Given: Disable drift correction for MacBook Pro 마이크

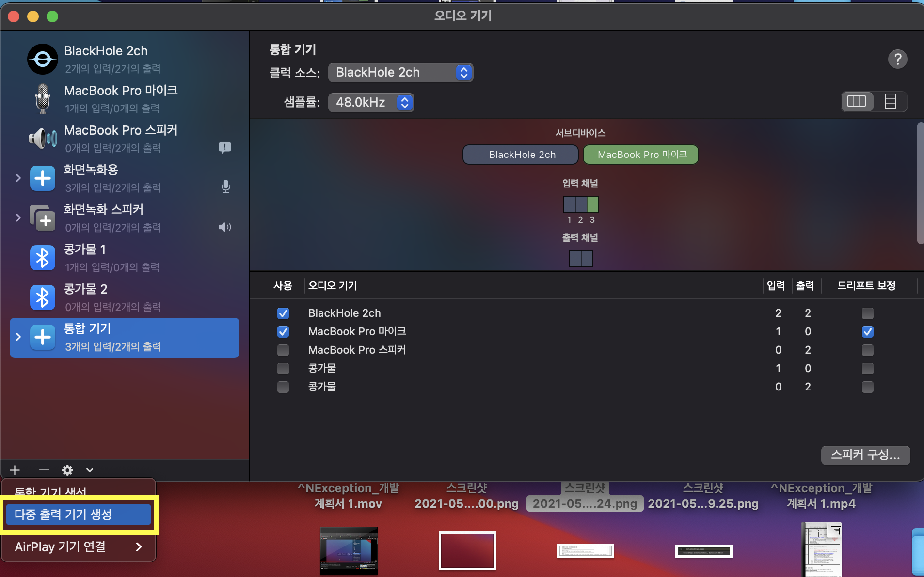Looking at the screenshot, I should 868,332.
